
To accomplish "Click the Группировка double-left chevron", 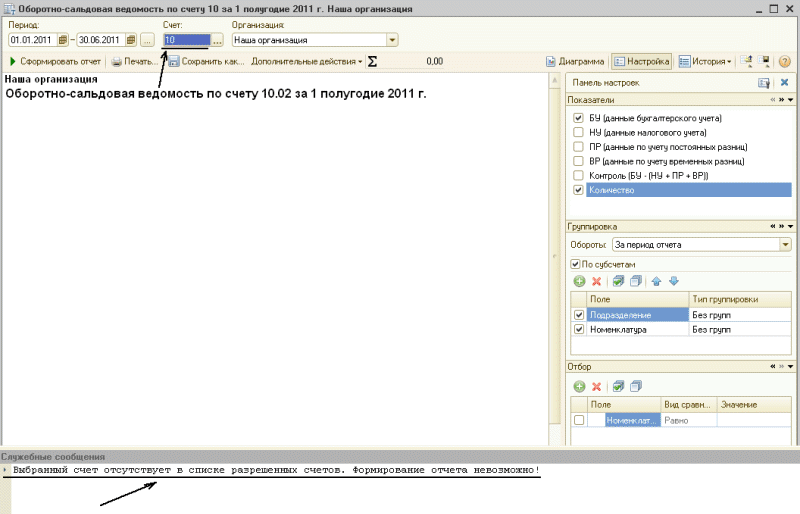I will pyautogui.click(x=772, y=226).
